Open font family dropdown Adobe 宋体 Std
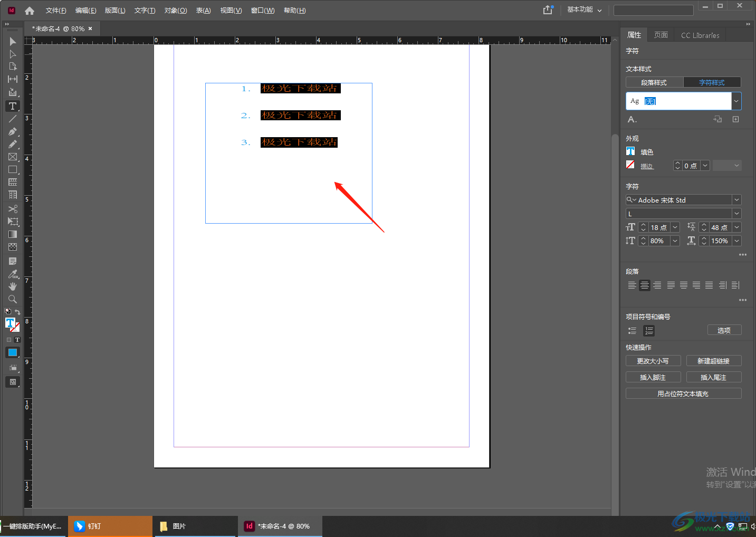756x537 pixels. [x=737, y=200]
